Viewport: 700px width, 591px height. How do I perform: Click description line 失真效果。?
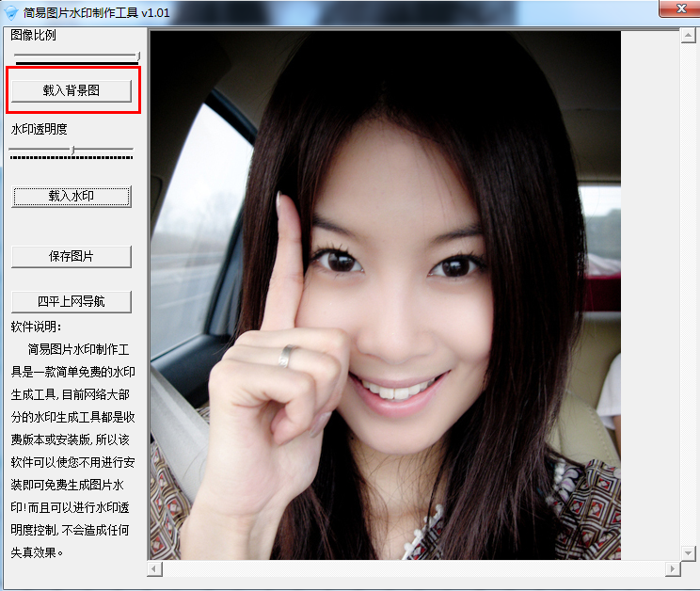point(37,552)
